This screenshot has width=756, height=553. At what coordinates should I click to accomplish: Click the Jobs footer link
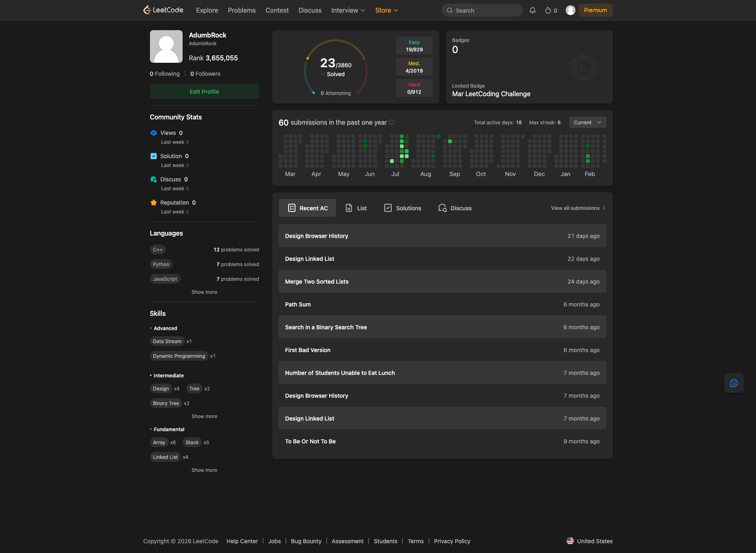click(x=274, y=541)
